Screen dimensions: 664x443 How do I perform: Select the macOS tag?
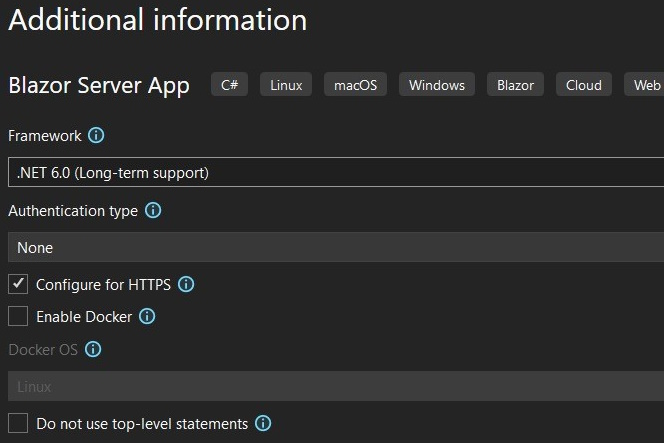[x=355, y=85]
